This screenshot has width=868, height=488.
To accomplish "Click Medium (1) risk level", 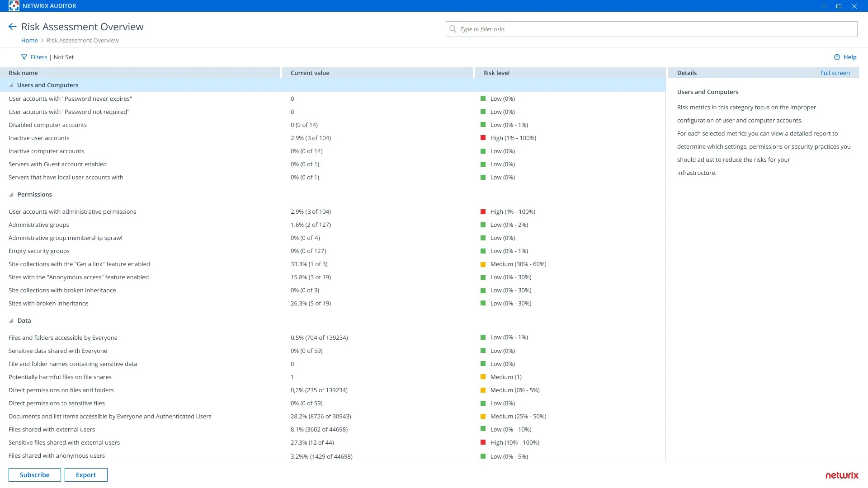I will (x=506, y=377).
